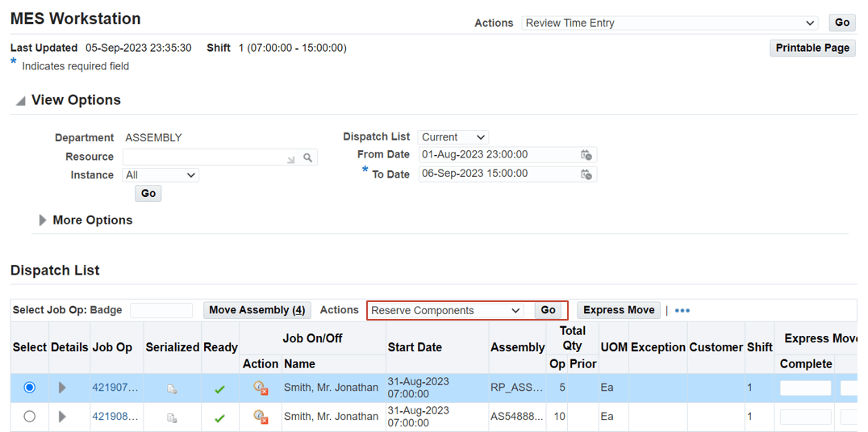Screen dimensions: 868x432
Task: Click assembly cell AS54888…
Action: coord(516,416)
